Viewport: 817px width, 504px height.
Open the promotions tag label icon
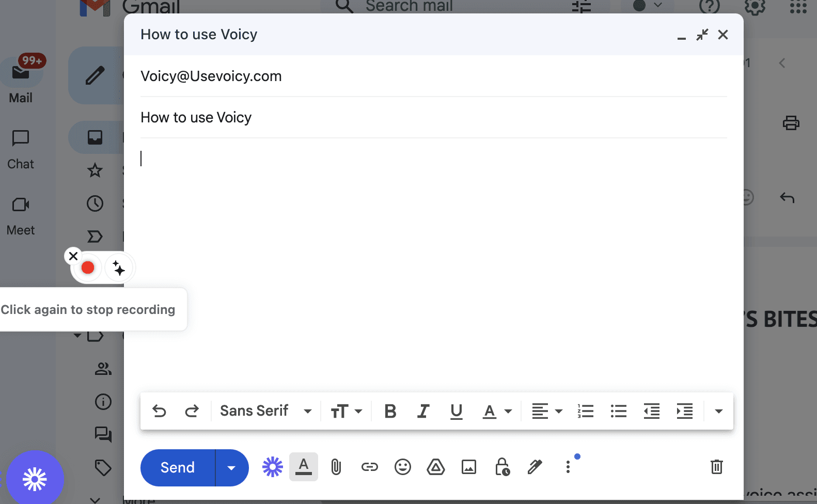pos(103,468)
